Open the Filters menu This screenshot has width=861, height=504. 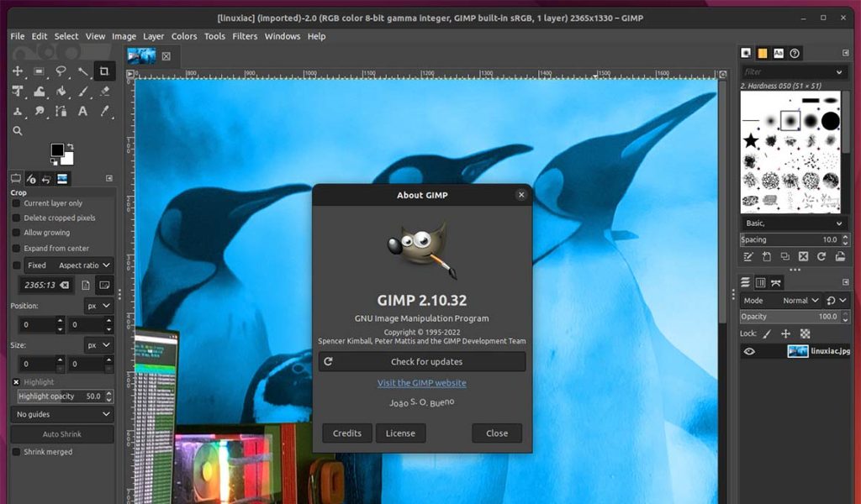[x=245, y=36]
